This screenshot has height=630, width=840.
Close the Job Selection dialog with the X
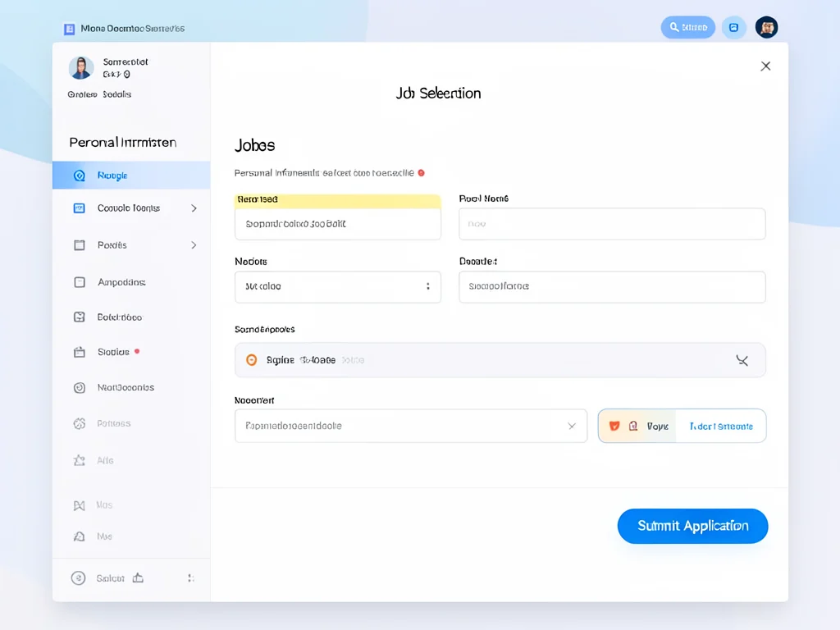pos(765,66)
